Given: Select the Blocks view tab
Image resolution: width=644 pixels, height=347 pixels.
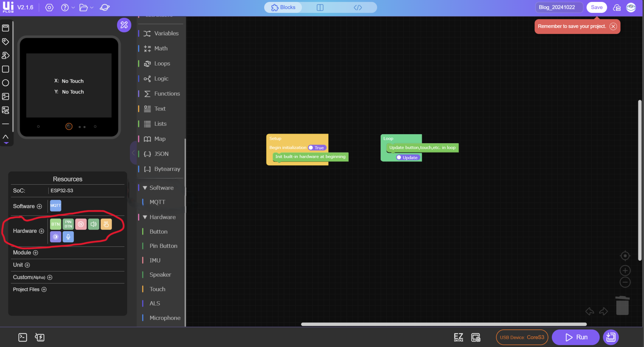Looking at the screenshot, I should [282, 7].
